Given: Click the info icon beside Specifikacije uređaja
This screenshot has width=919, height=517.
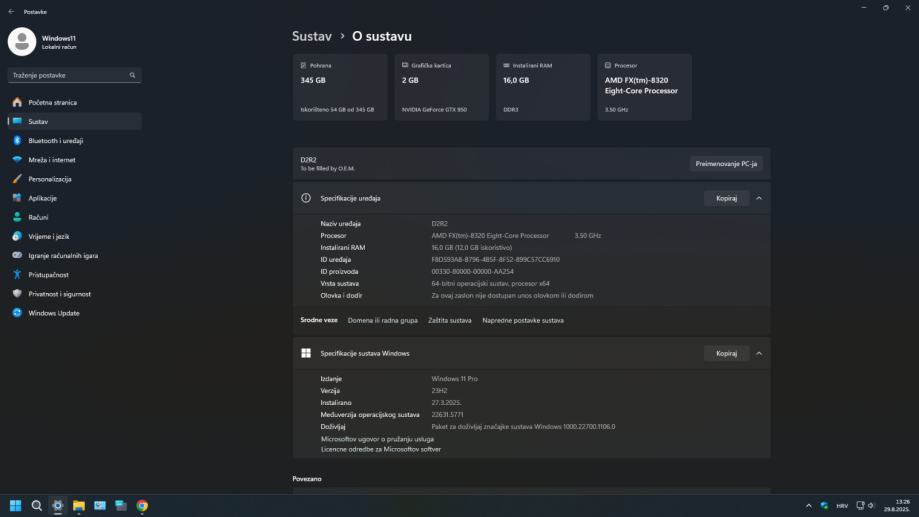Looking at the screenshot, I should [x=306, y=198].
